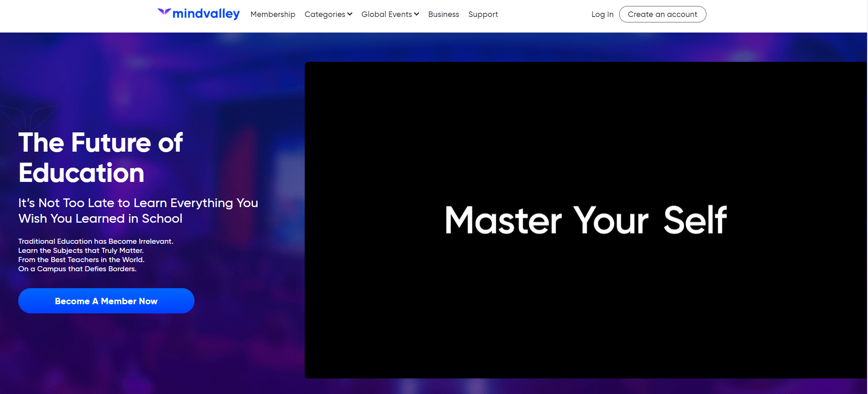Click Log In

(x=602, y=14)
